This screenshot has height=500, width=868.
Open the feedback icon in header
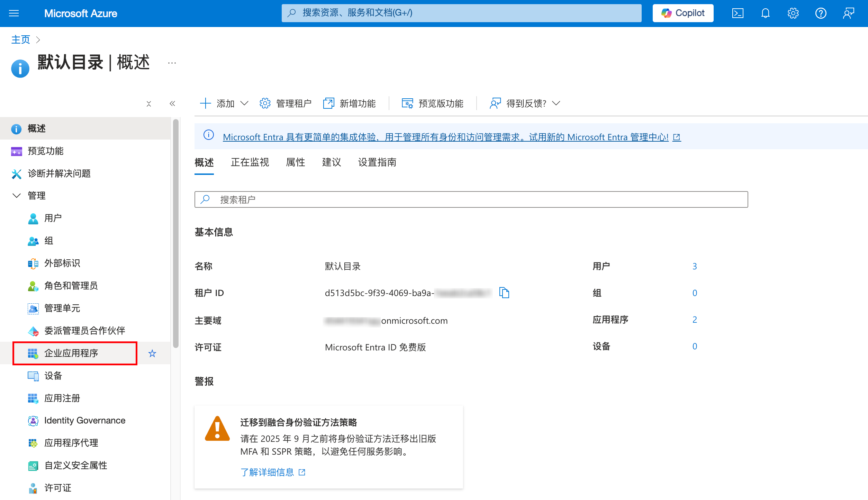point(848,13)
